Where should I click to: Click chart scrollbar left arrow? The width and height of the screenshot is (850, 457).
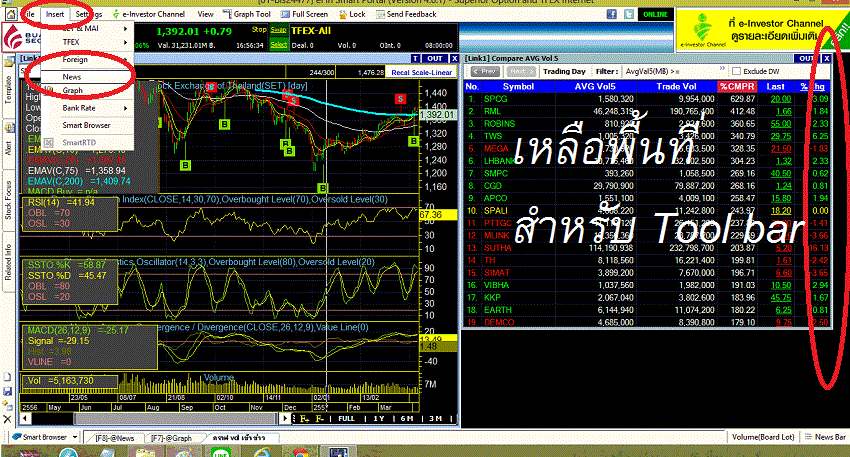(25, 419)
